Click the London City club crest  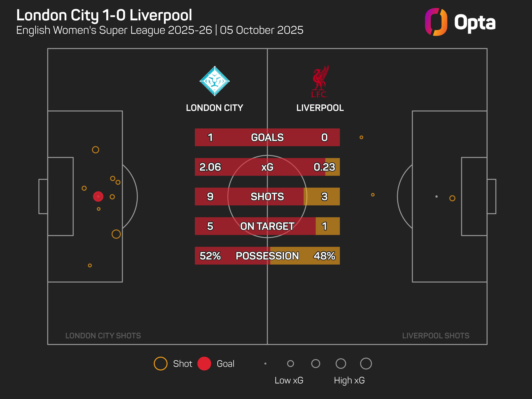point(215,81)
